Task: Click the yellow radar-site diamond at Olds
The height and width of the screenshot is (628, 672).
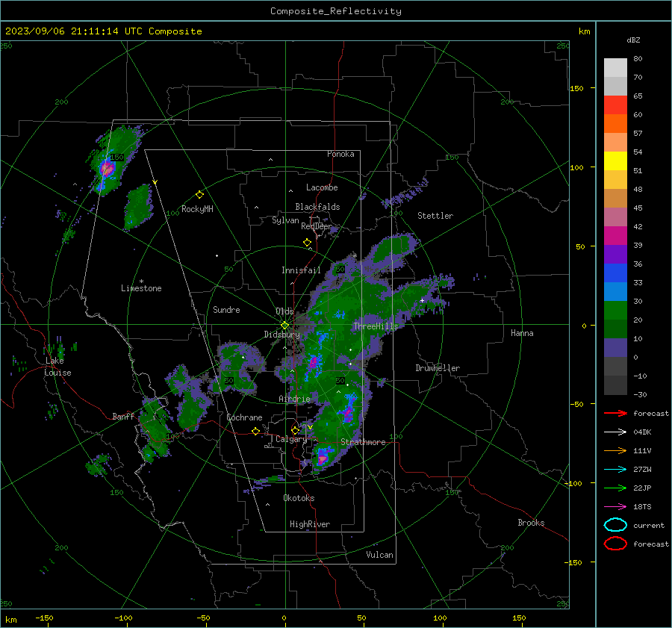Action: pyautogui.click(x=284, y=326)
